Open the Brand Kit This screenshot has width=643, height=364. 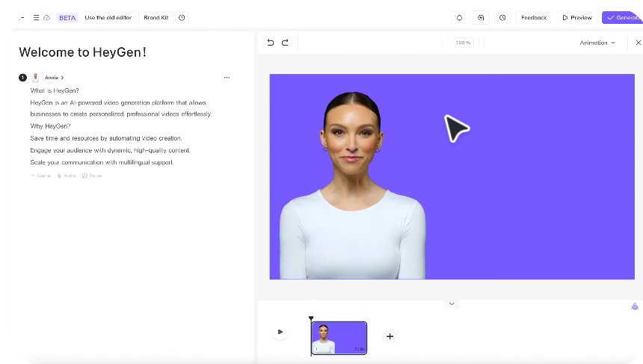pyautogui.click(x=156, y=18)
